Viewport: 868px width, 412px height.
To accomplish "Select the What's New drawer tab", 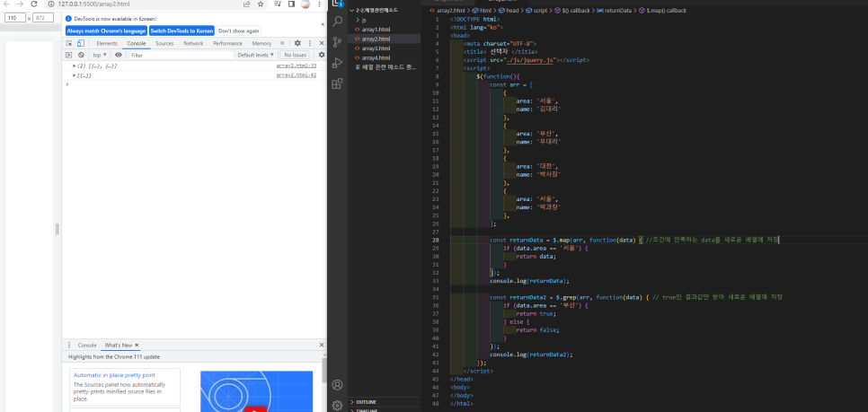I will [119, 345].
